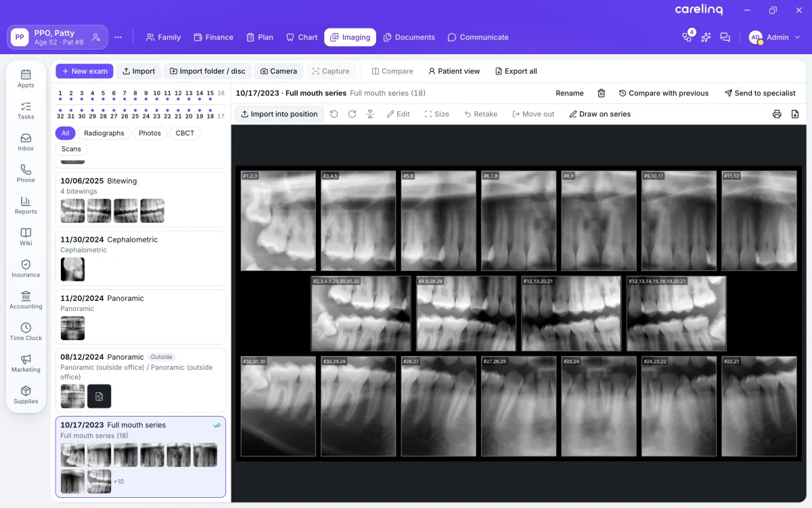The image size is (812, 508).
Task: Click the flip image icon
Action: tap(370, 114)
